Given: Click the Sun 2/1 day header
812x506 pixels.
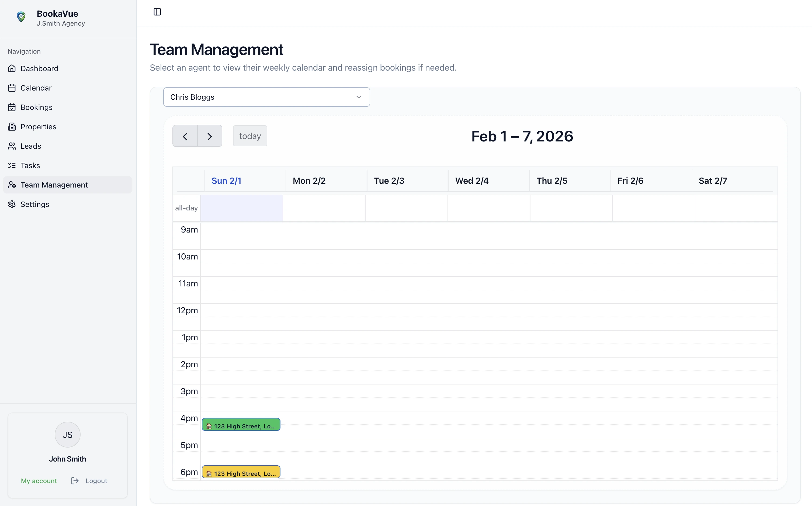Looking at the screenshot, I should [227, 181].
